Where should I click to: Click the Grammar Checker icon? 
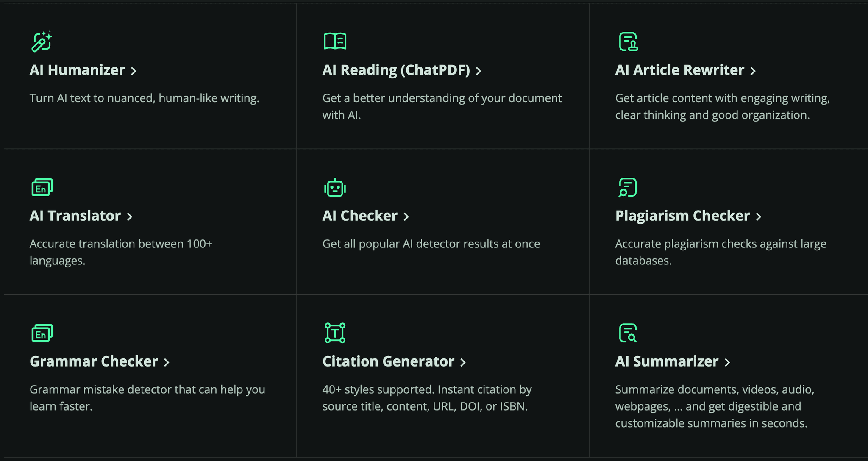pos(41,332)
